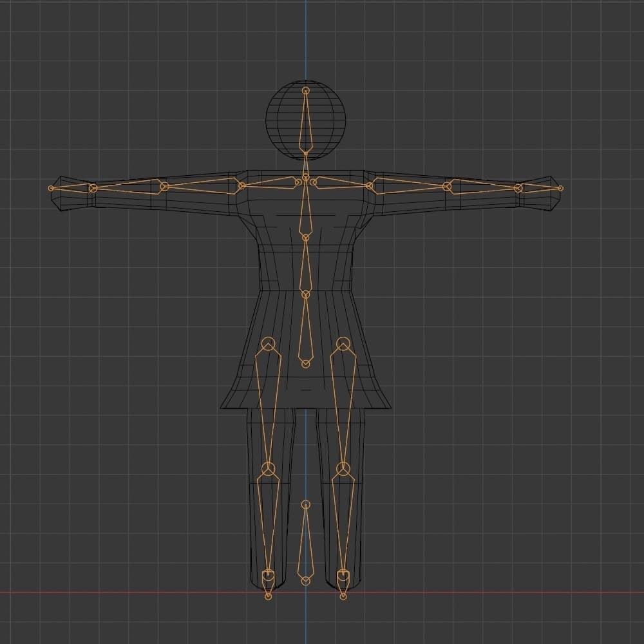Click the joint at top of head bone

pos(306,91)
